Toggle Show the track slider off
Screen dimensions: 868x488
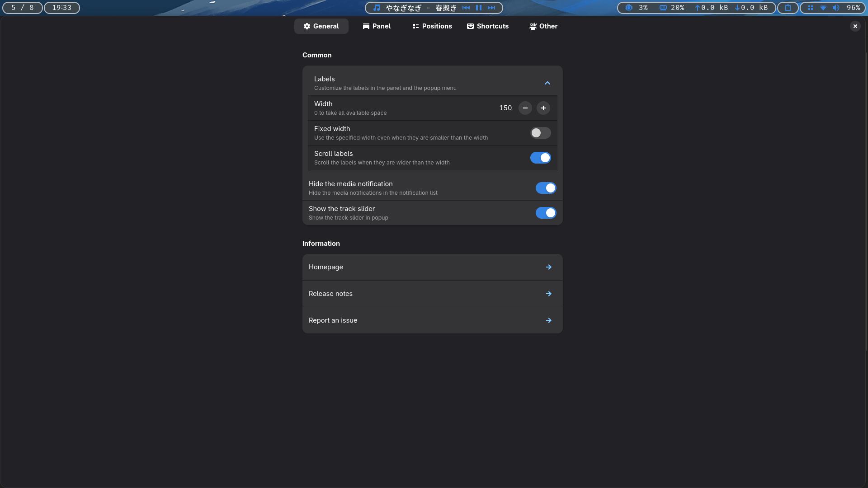pos(546,213)
